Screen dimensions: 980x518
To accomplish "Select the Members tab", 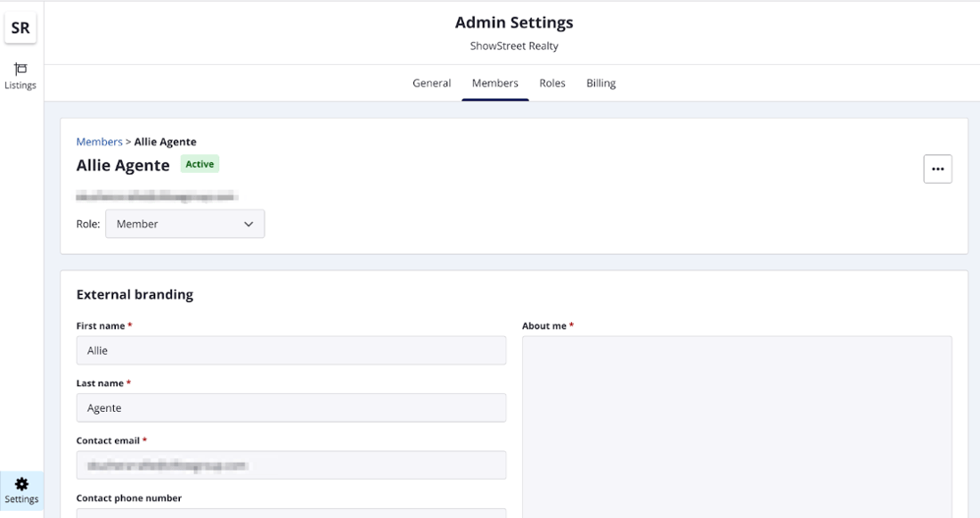I will pyautogui.click(x=494, y=83).
